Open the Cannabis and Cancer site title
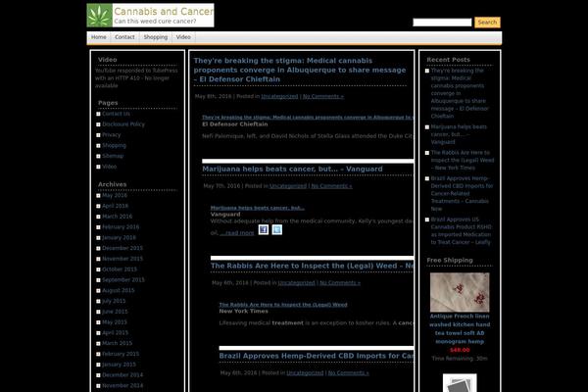 point(164,12)
